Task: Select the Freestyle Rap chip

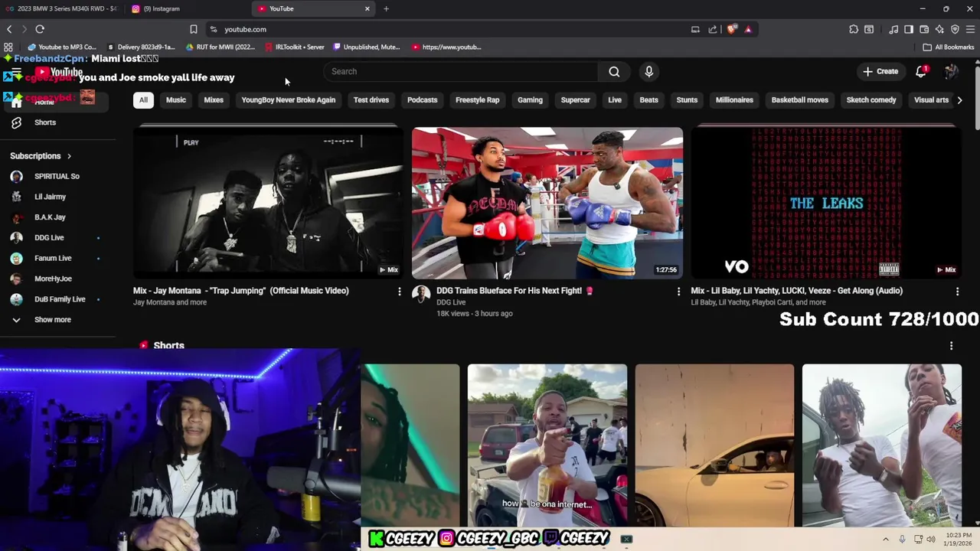Action: pos(477,100)
